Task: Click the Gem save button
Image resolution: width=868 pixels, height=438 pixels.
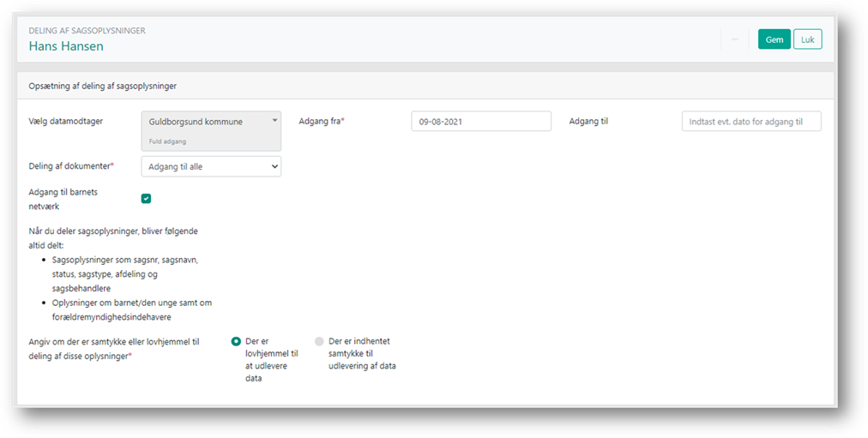Action: 774,39
